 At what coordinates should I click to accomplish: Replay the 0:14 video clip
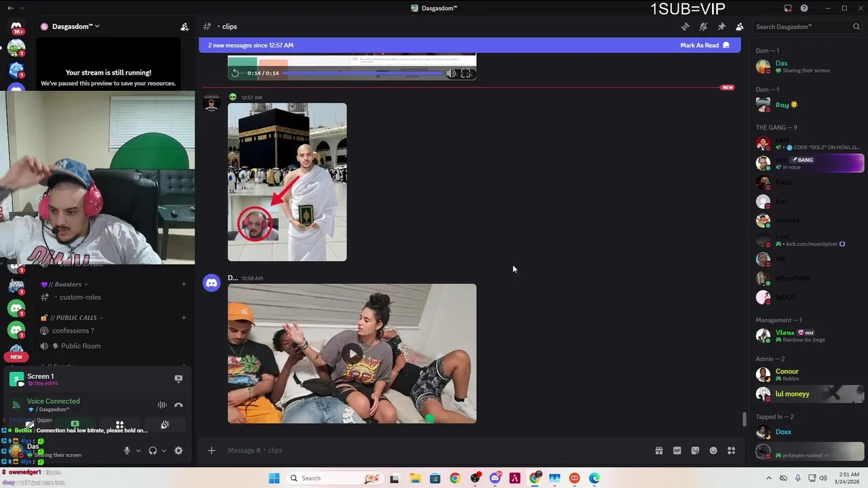coord(235,73)
